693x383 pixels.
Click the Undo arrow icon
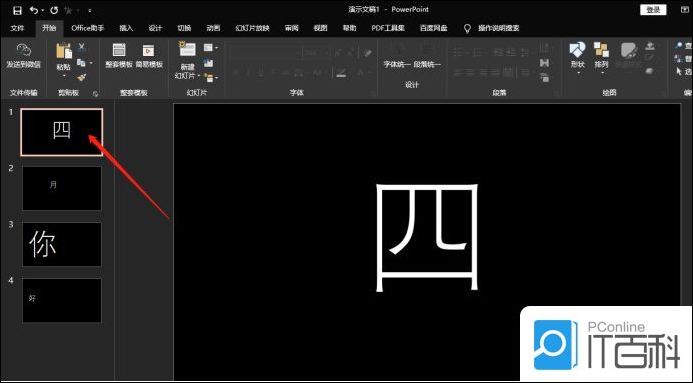[x=34, y=10]
